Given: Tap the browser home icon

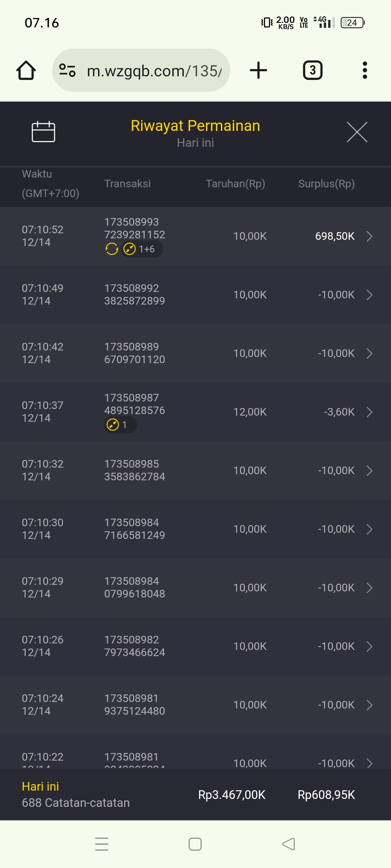Looking at the screenshot, I should pyautogui.click(x=26, y=70).
